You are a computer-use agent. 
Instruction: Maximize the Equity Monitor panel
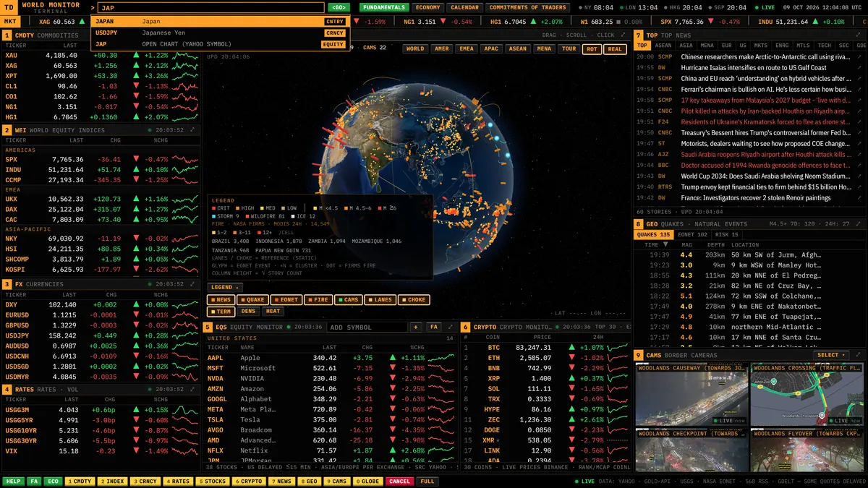450,327
